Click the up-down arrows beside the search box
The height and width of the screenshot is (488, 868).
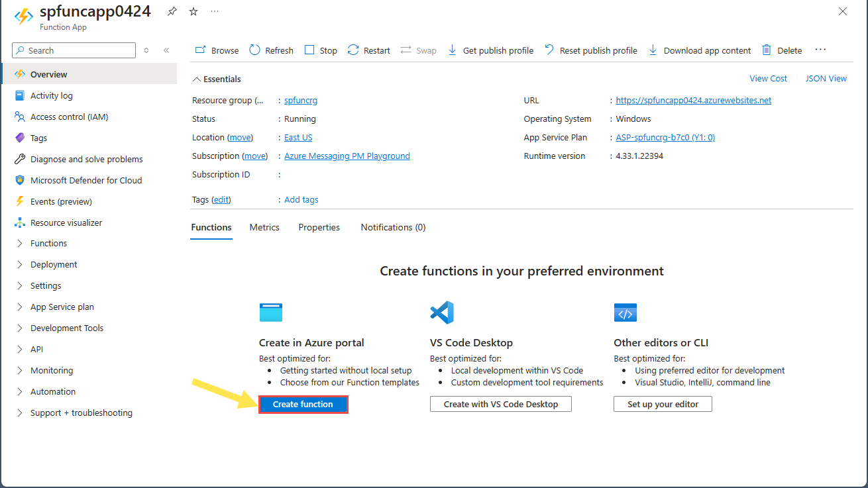tap(146, 50)
